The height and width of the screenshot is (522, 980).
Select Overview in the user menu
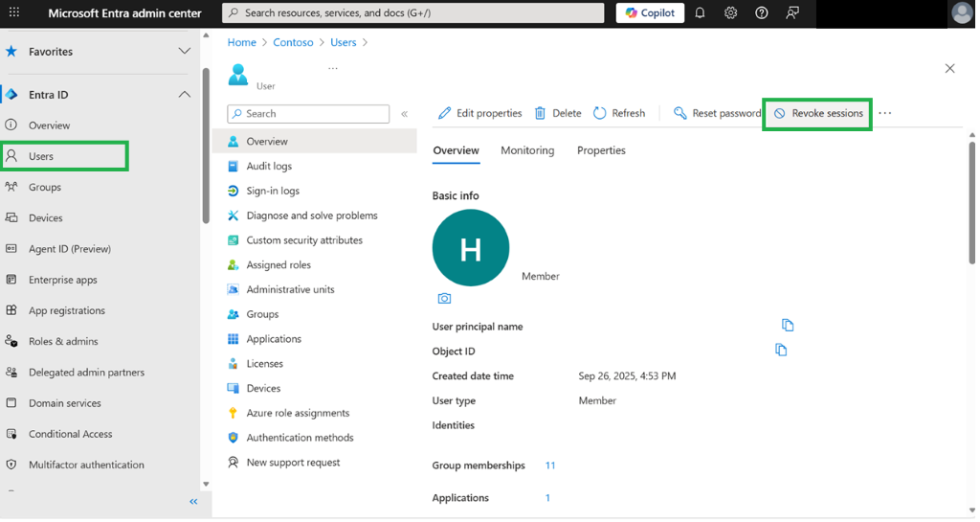pyautogui.click(x=315, y=142)
